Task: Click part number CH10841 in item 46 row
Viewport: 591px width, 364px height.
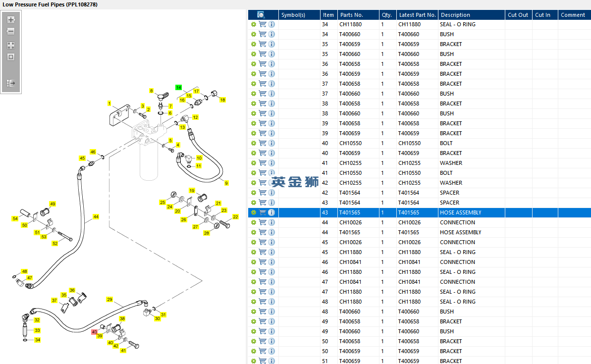Action: (350, 262)
